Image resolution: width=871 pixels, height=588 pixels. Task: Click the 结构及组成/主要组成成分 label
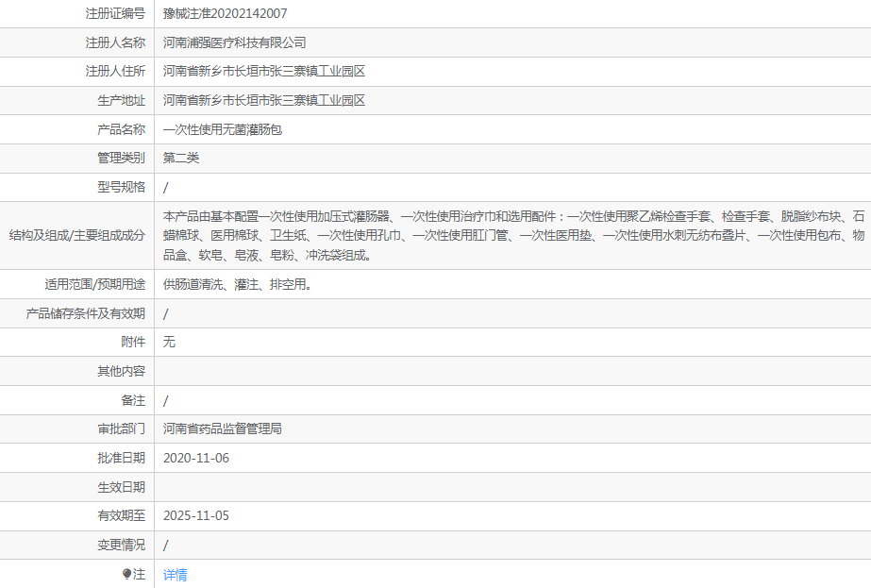point(77,236)
